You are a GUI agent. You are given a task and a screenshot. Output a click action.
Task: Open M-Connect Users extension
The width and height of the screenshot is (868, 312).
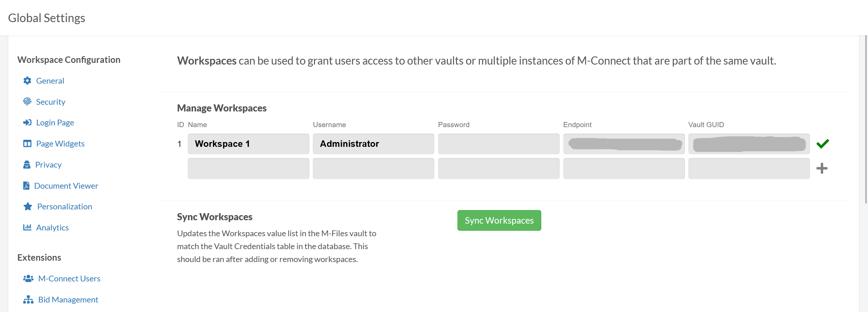point(69,279)
